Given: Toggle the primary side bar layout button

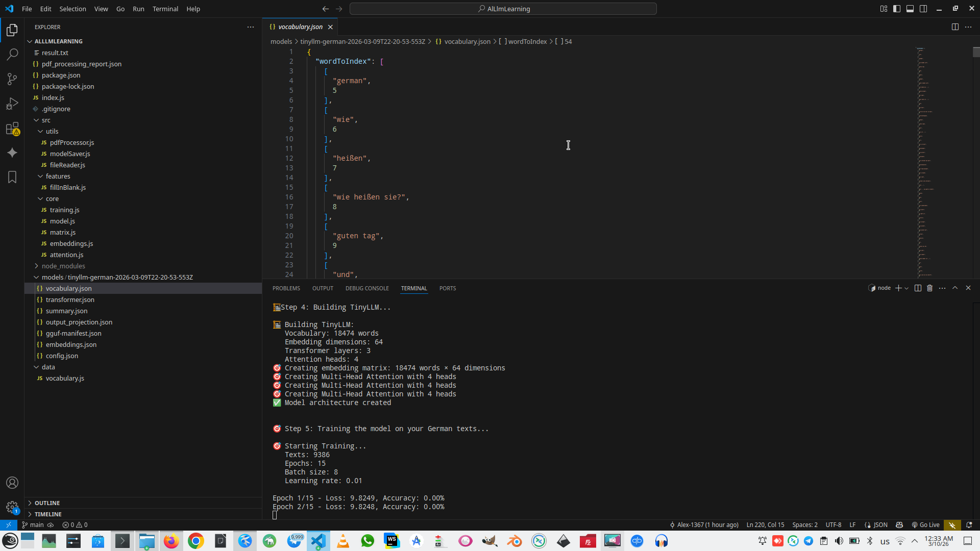Looking at the screenshot, I should pos(897,9).
